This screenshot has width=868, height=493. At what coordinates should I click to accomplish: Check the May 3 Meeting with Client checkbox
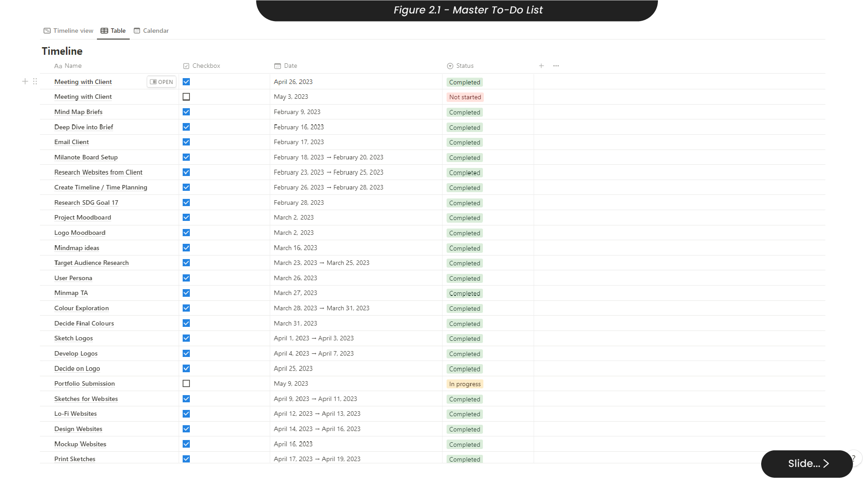click(186, 97)
